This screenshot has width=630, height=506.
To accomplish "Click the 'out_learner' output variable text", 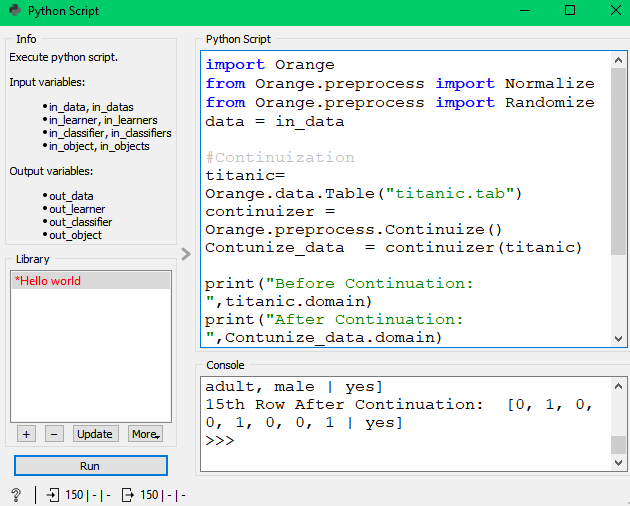I will [x=77, y=209].
